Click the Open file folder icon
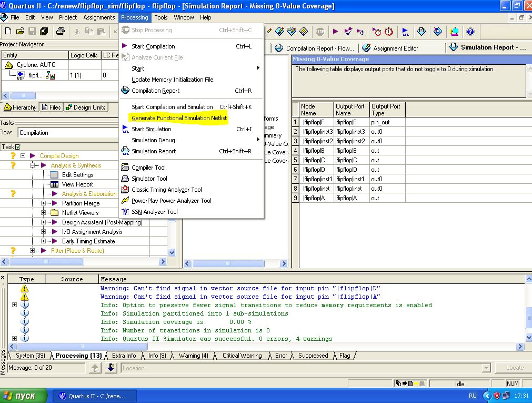 click(x=20, y=32)
